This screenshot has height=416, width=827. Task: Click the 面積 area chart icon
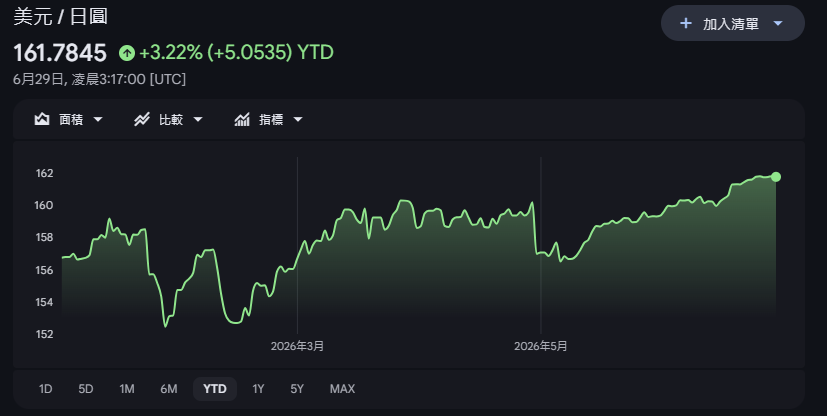pyautogui.click(x=42, y=119)
